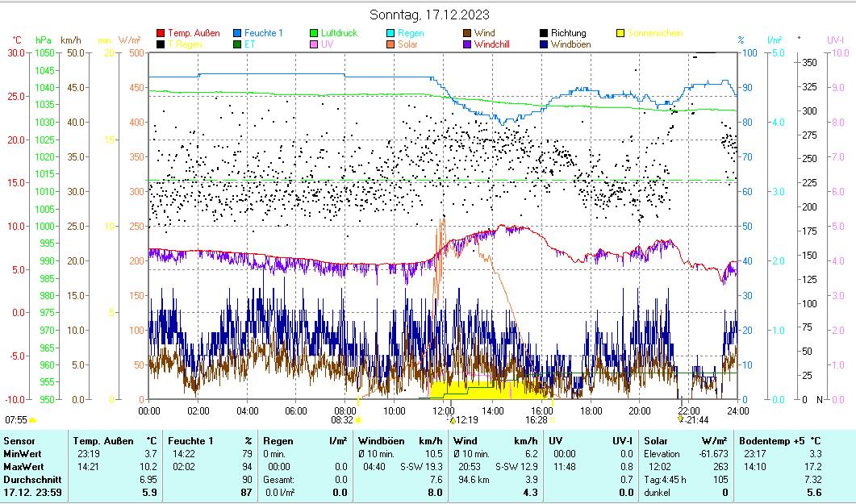Click the black Richtung legend swatch
856x504 pixels.
[544, 33]
